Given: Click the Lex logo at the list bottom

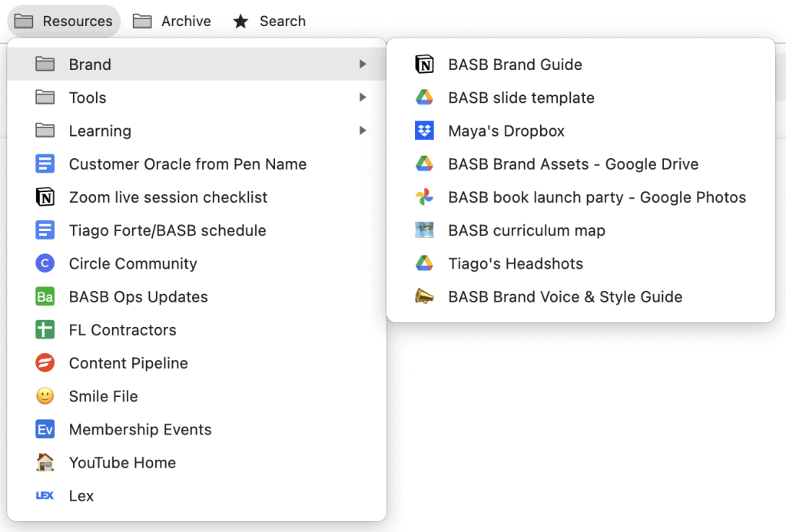Looking at the screenshot, I should click(x=45, y=495).
